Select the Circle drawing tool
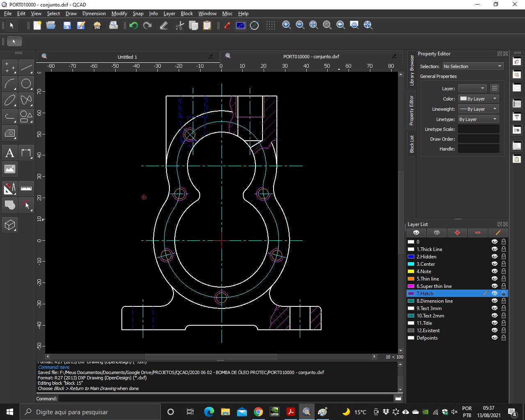Viewport: 525px width, 420px height. point(26,84)
